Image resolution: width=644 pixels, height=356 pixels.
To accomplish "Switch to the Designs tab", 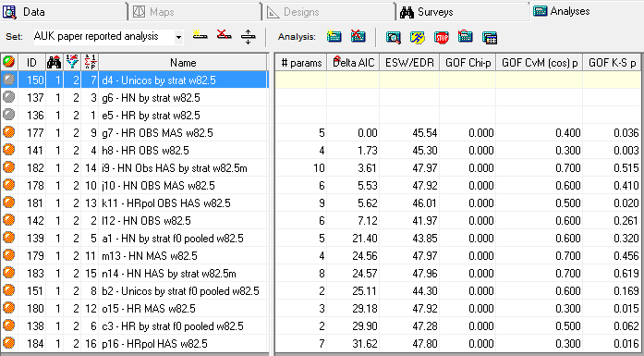I will tap(328, 11).
